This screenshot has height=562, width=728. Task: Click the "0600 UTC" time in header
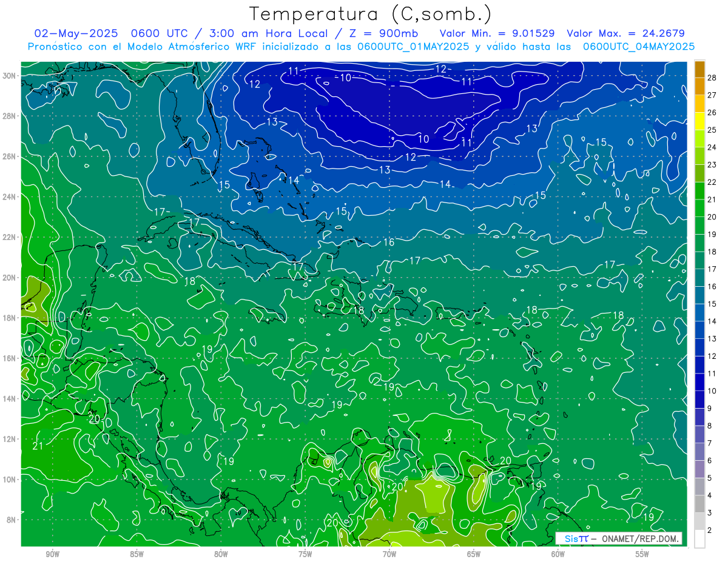160,33
